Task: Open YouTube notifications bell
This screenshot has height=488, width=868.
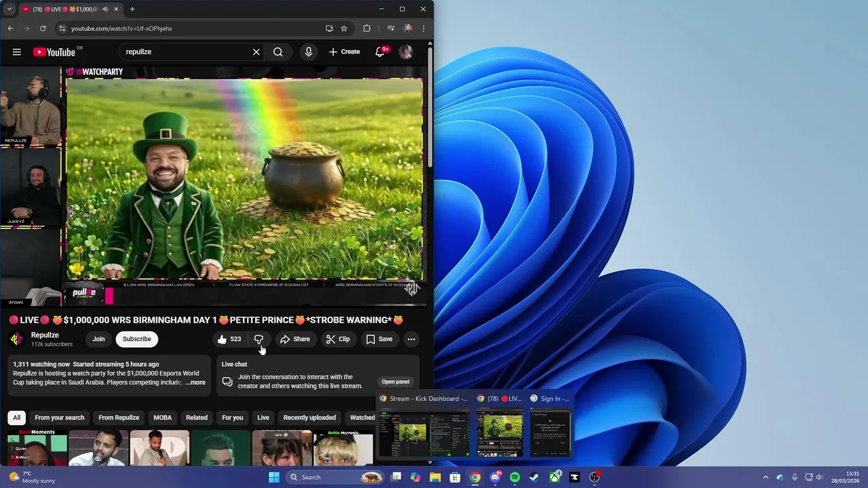Action: [x=380, y=52]
